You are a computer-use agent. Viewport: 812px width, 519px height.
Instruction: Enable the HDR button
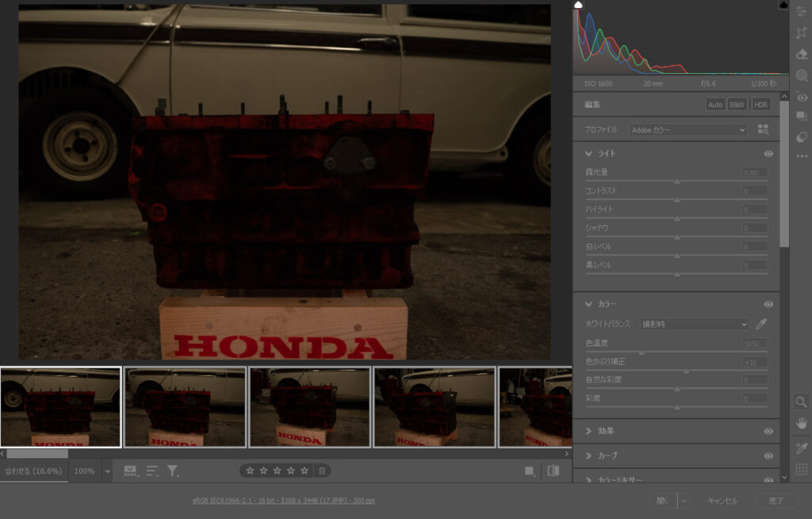click(760, 104)
